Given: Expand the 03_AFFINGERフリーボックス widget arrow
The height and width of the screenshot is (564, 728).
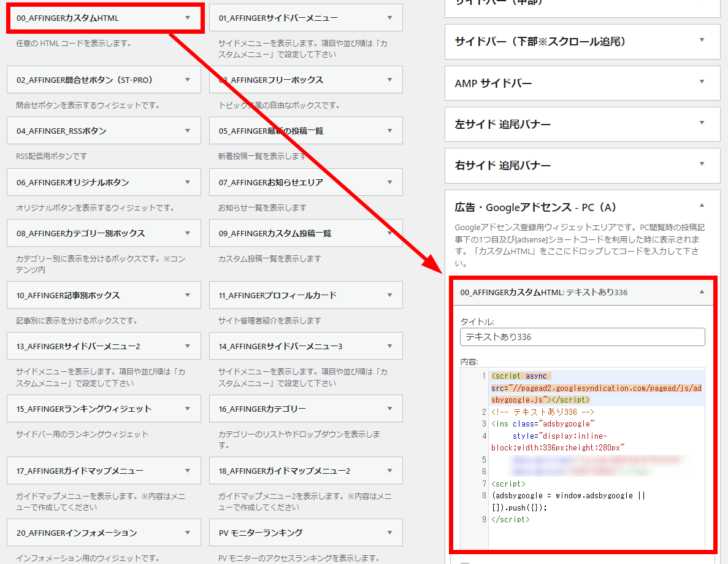Looking at the screenshot, I should pyautogui.click(x=389, y=79).
